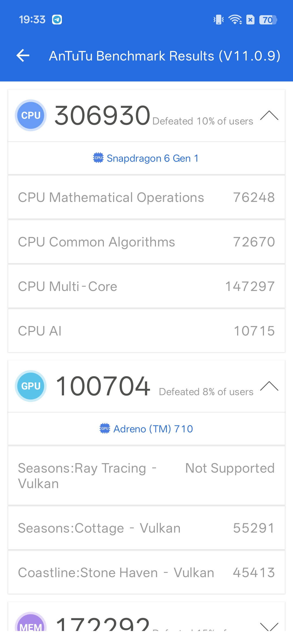Screen dimensions: 293x644
Task: Select the CPU Mathematical Operations row
Action: [146, 197]
